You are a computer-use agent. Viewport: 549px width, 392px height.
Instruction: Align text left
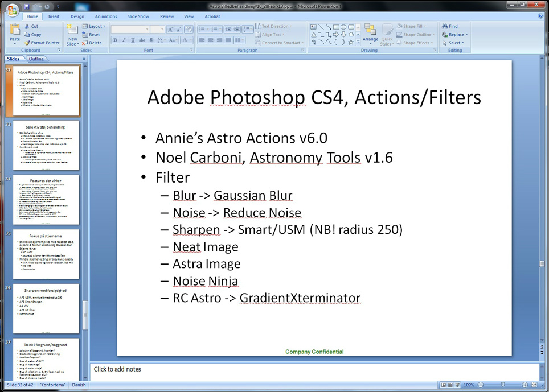(202, 40)
